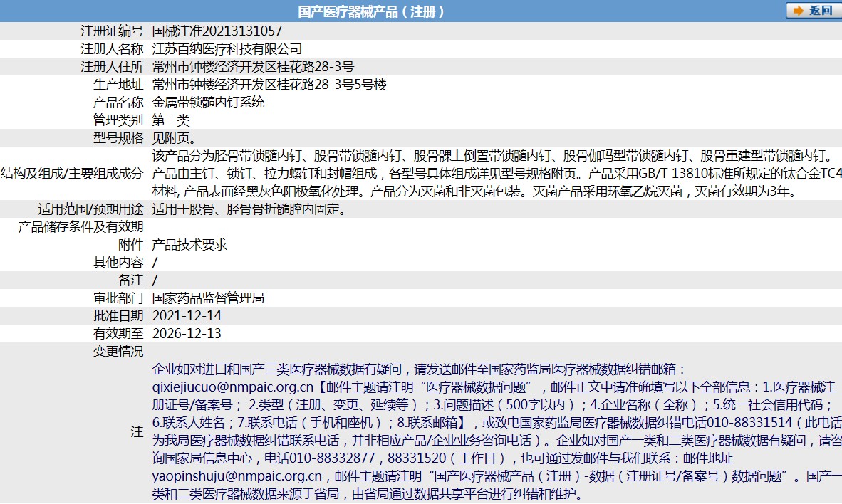Click phone number 010-88331514 in the note
The height and width of the screenshot is (504, 842).
pos(749,422)
